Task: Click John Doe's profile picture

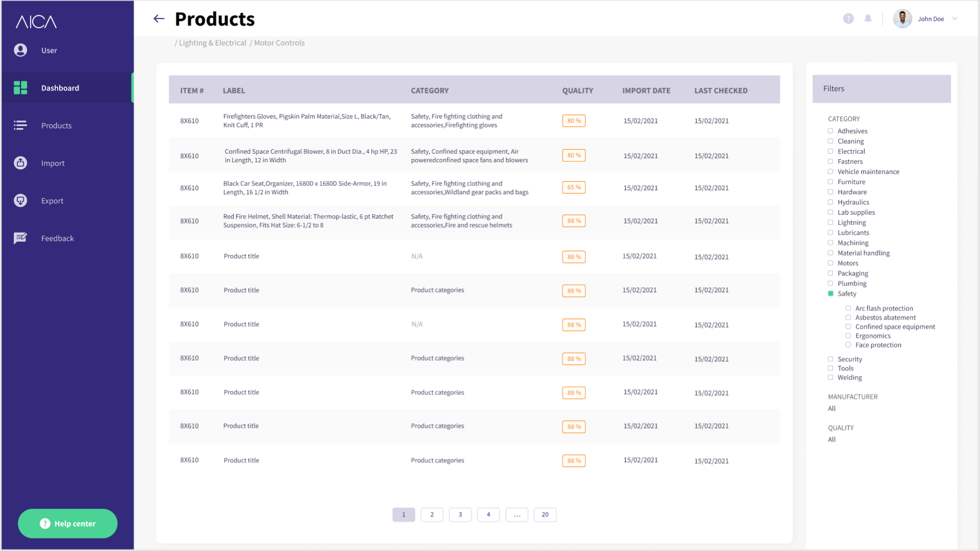Action: point(902,19)
